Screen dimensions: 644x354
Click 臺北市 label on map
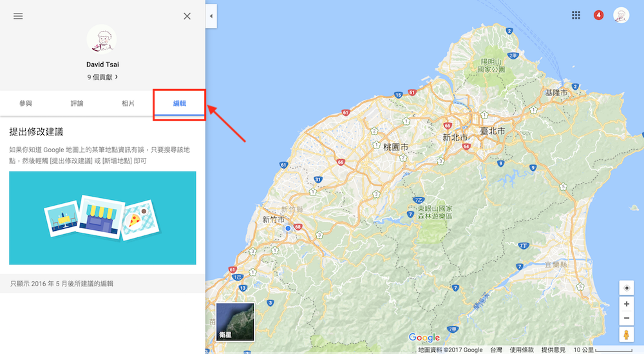(x=493, y=131)
